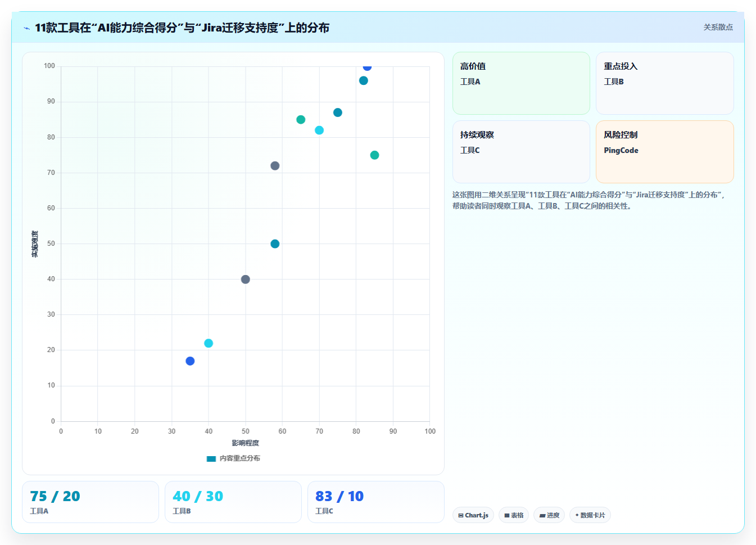Click the Chart.js tag
756x545 pixels.
[473, 515]
